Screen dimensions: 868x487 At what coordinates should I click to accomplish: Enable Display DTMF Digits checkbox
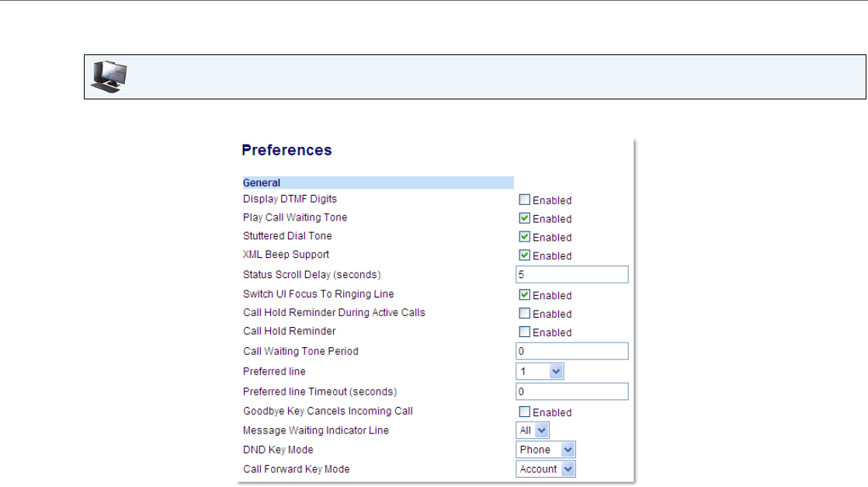524,200
